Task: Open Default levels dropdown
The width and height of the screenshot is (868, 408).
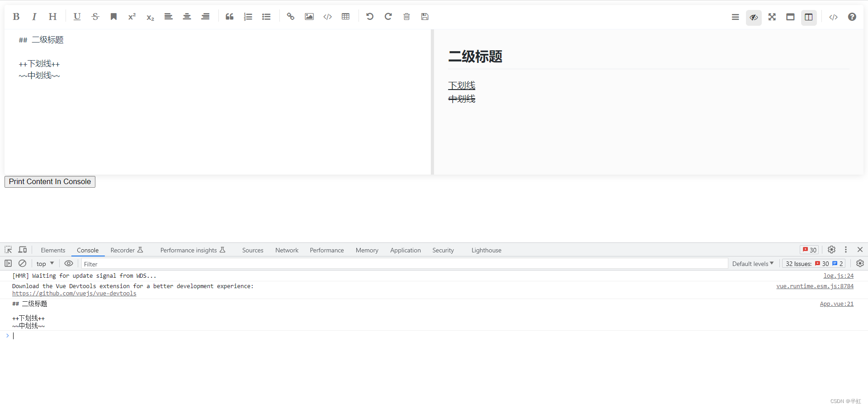Action: [753, 264]
